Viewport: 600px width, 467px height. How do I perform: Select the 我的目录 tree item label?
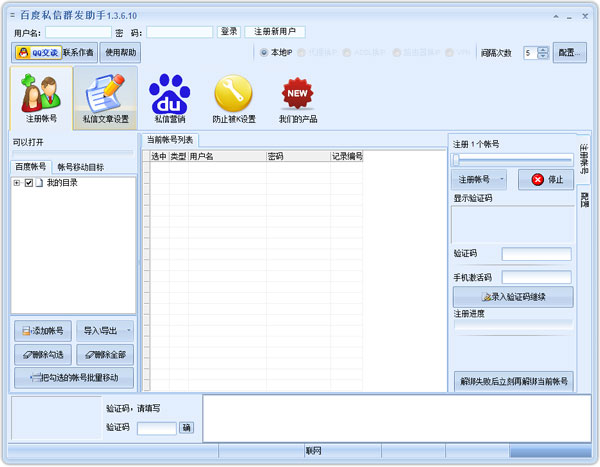tap(62, 183)
